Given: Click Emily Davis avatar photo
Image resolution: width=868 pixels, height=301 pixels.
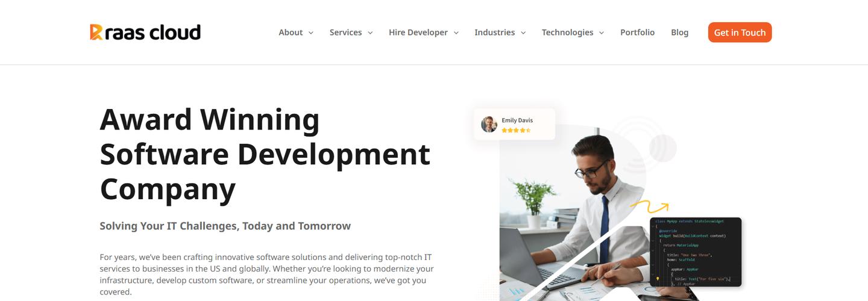Looking at the screenshot, I should [489, 125].
